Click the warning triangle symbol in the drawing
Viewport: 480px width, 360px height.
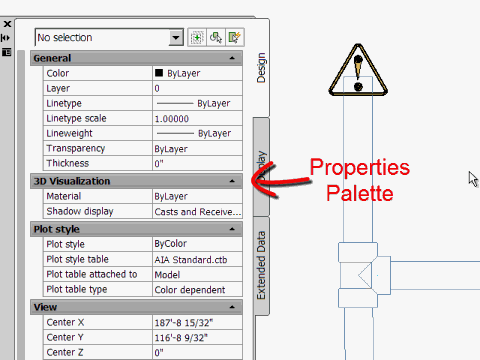(358, 71)
